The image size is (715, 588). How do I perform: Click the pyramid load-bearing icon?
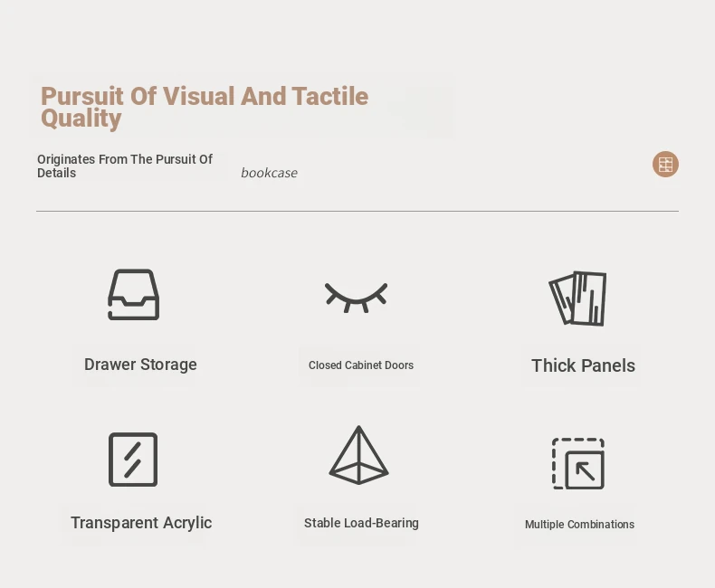click(x=359, y=455)
